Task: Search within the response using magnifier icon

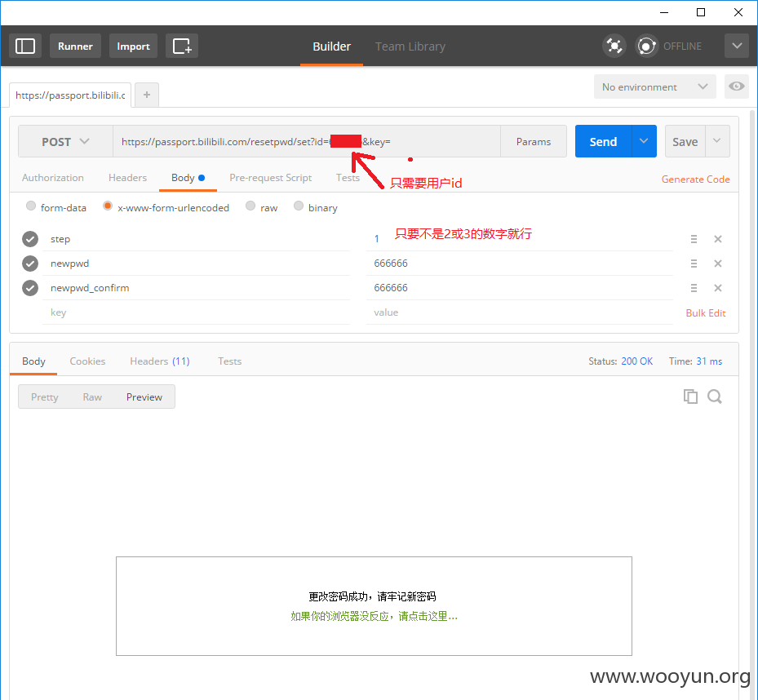Action: point(715,397)
